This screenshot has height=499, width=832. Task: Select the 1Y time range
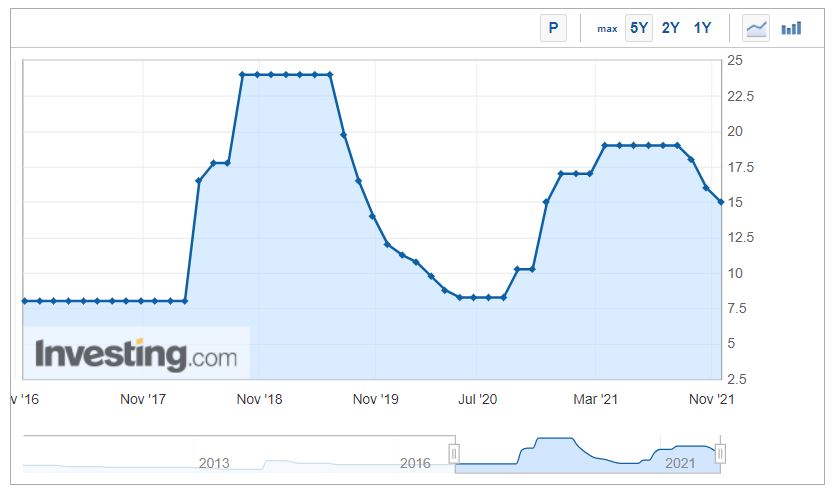coord(703,28)
